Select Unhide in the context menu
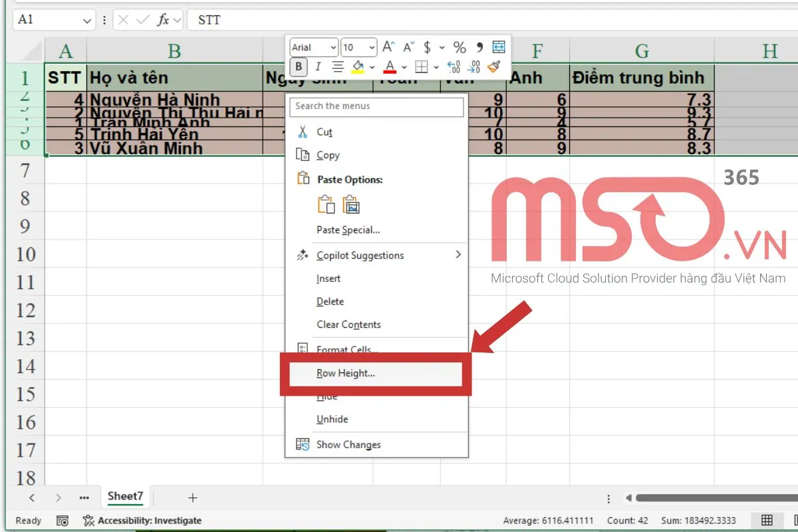798x532 pixels. click(332, 420)
